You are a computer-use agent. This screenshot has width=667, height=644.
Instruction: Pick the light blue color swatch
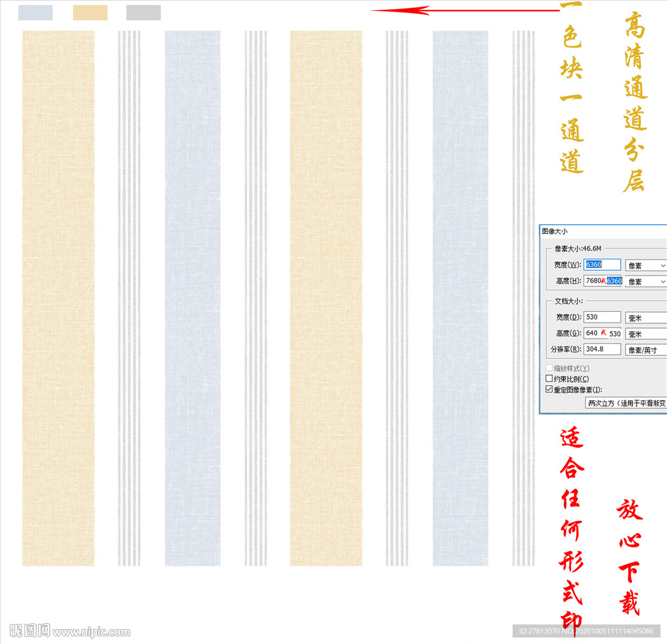35,12
